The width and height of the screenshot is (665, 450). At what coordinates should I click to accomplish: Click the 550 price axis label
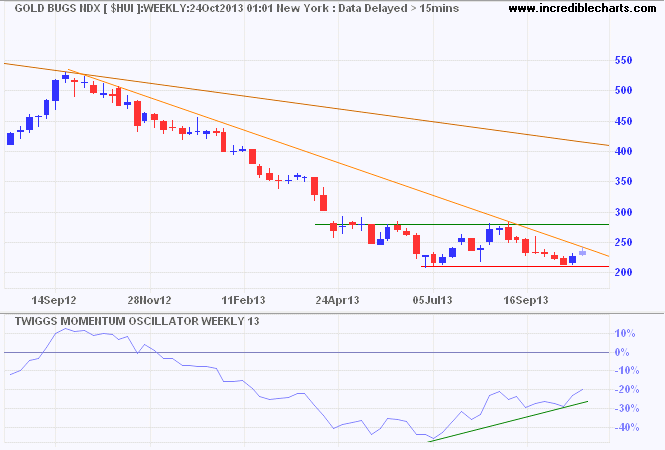click(623, 60)
